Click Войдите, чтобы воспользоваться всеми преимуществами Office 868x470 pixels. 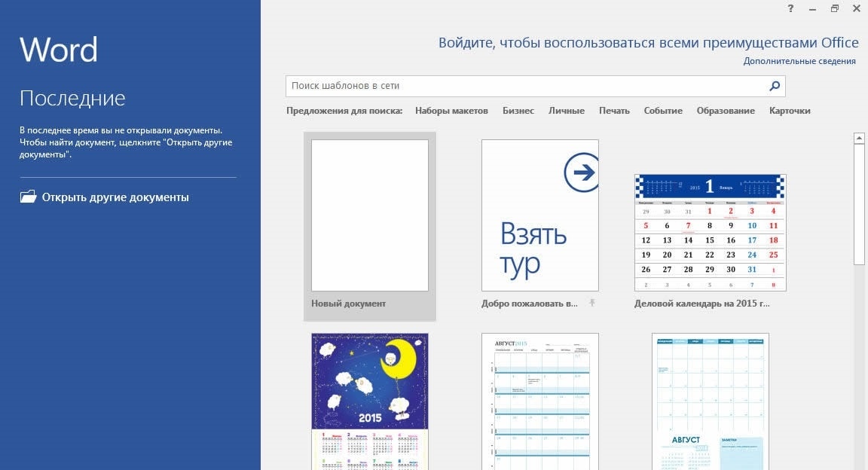click(648, 43)
